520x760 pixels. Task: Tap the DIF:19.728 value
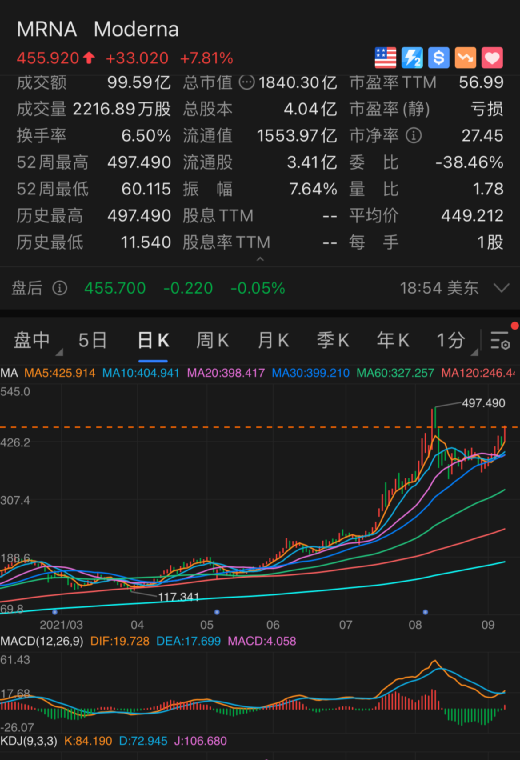(120, 641)
